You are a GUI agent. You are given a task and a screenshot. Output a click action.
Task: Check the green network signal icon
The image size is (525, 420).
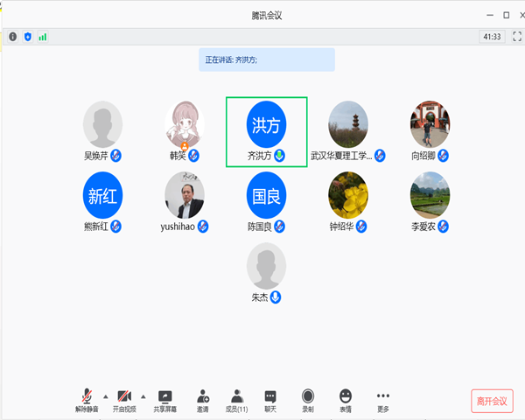(42, 37)
